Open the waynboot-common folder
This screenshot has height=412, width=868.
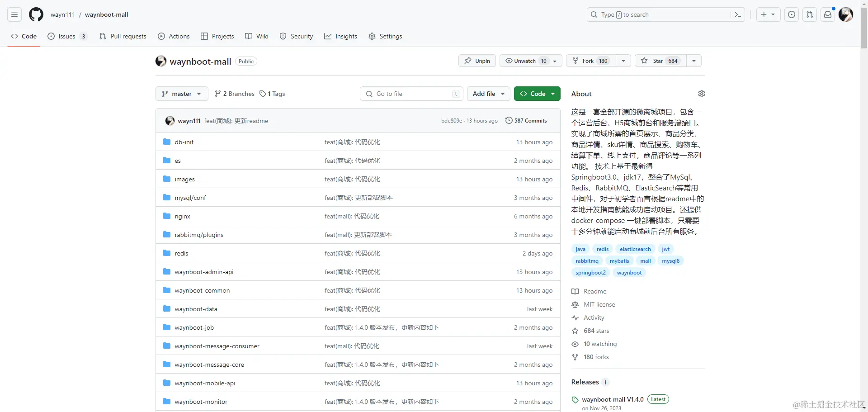202,290
